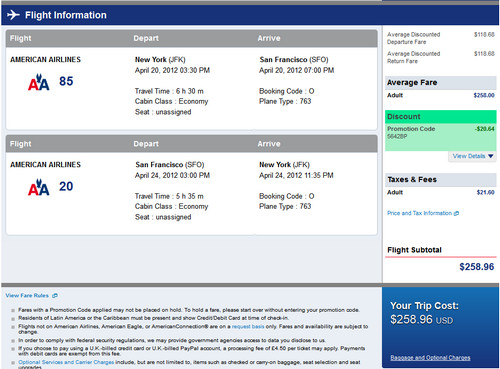
Task: Click the Average Fare section header
Action: pos(441,83)
